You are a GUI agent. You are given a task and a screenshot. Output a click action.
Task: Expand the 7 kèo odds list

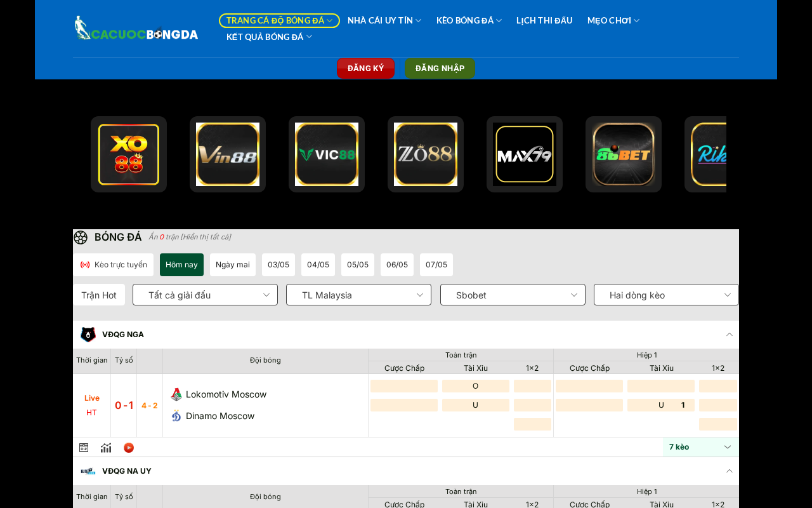(x=701, y=447)
